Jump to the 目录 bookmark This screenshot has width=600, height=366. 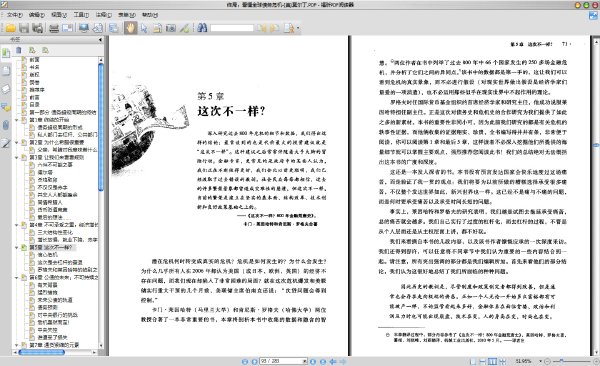pos(34,105)
